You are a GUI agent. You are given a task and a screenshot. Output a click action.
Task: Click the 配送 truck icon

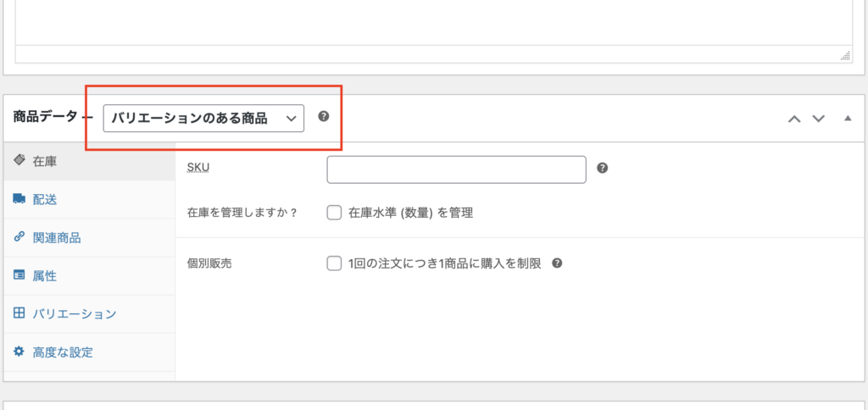coord(19,198)
